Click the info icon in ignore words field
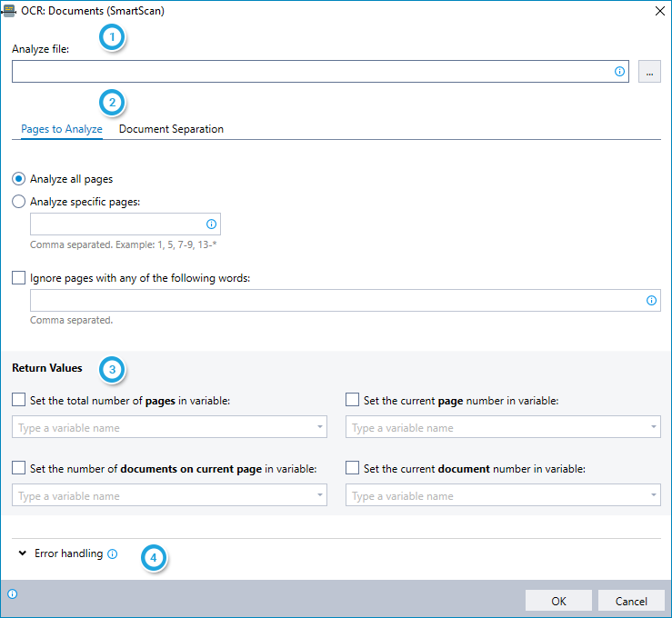 (651, 301)
